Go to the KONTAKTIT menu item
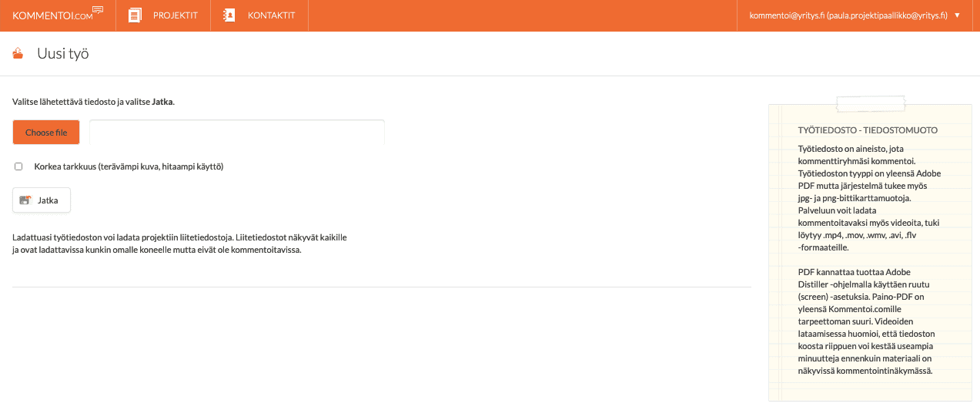Image resolution: width=980 pixels, height=410 pixels. (271, 15)
